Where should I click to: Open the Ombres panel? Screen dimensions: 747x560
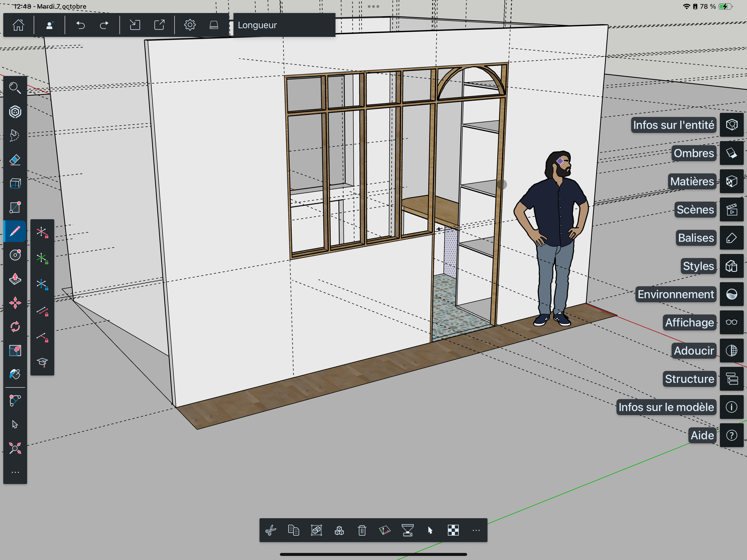click(694, 153)
